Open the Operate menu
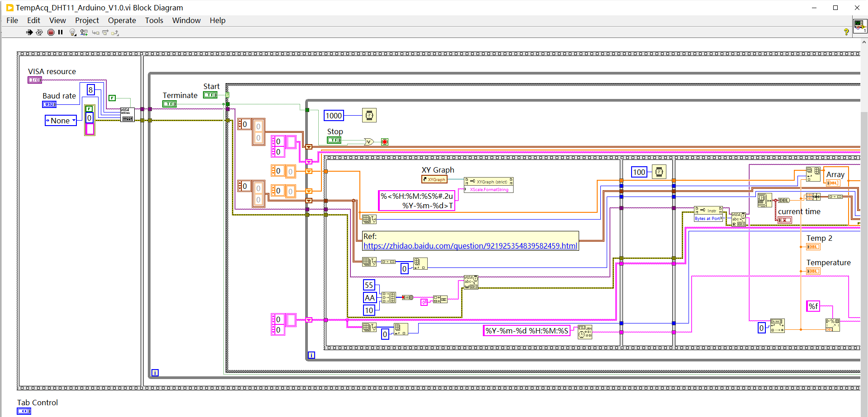The width and height of the screenshot is (868, 417). pyautogui.click(x=122, y=20)
